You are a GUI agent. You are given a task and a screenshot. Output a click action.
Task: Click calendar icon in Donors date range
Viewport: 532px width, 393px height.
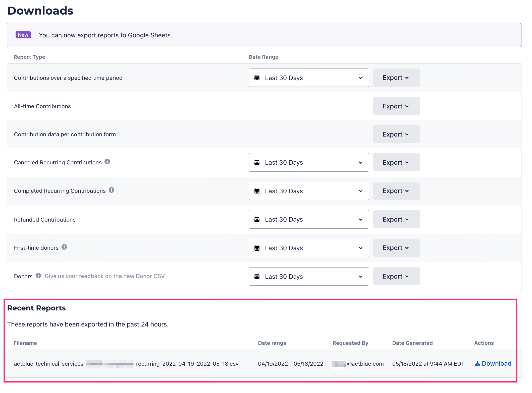pos(257,277)
